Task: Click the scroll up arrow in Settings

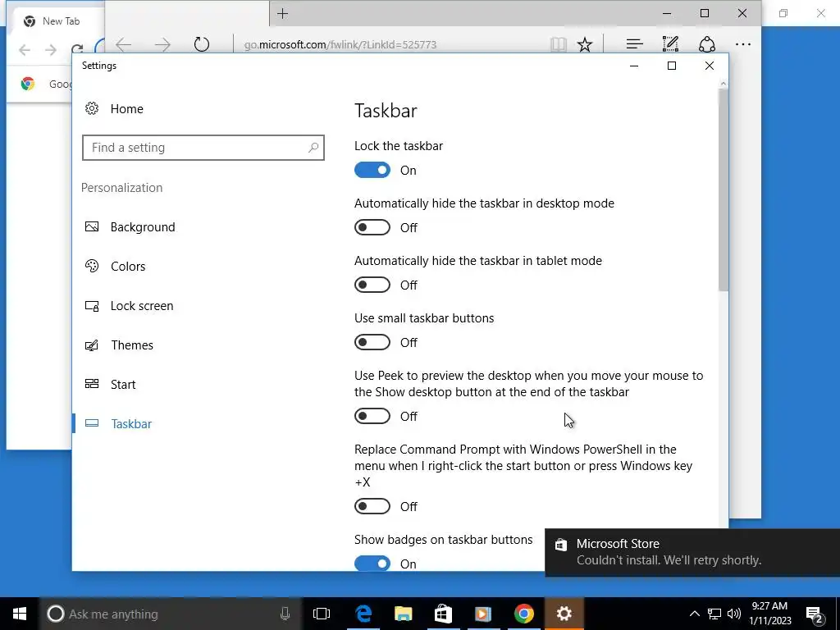Action: pos(724,84)
